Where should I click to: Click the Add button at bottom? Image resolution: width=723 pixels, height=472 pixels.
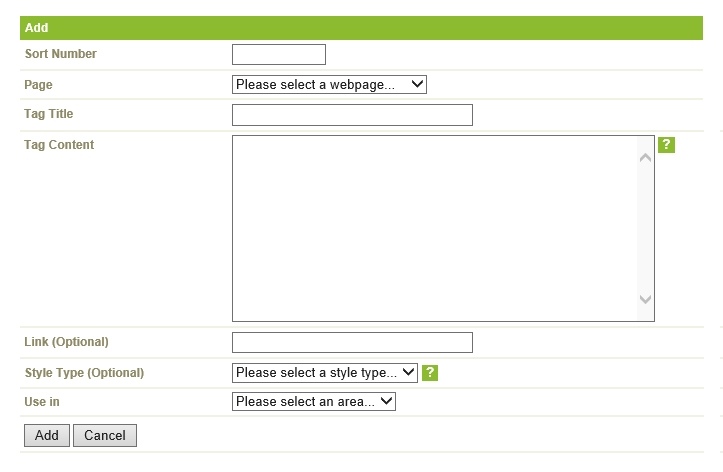(x=47, y=436)
